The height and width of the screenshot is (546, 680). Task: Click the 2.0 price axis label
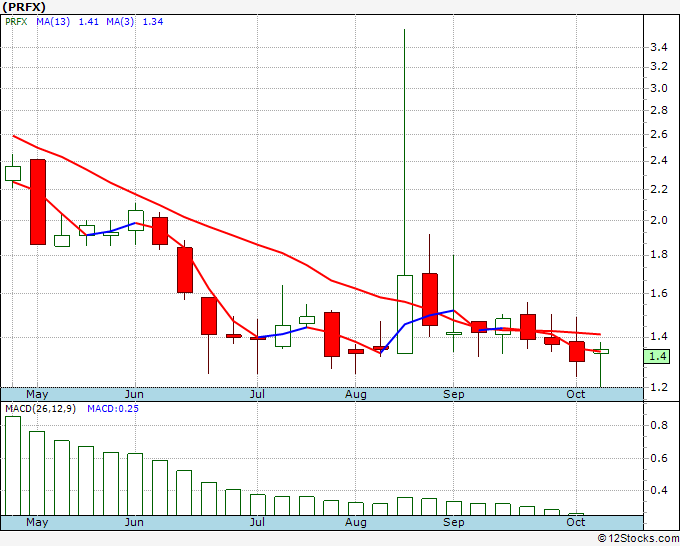click(658, 220)
